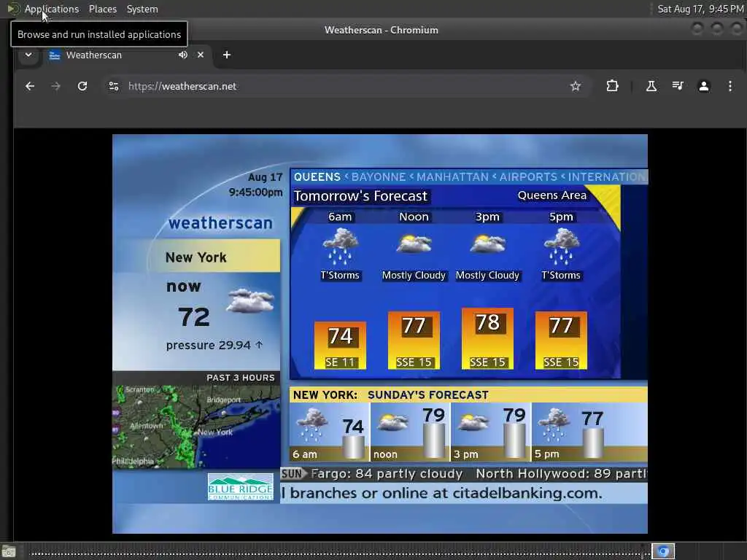Select the BAYONNE location tab
This screenshot has height=560, width=747.
click(379, 177)
